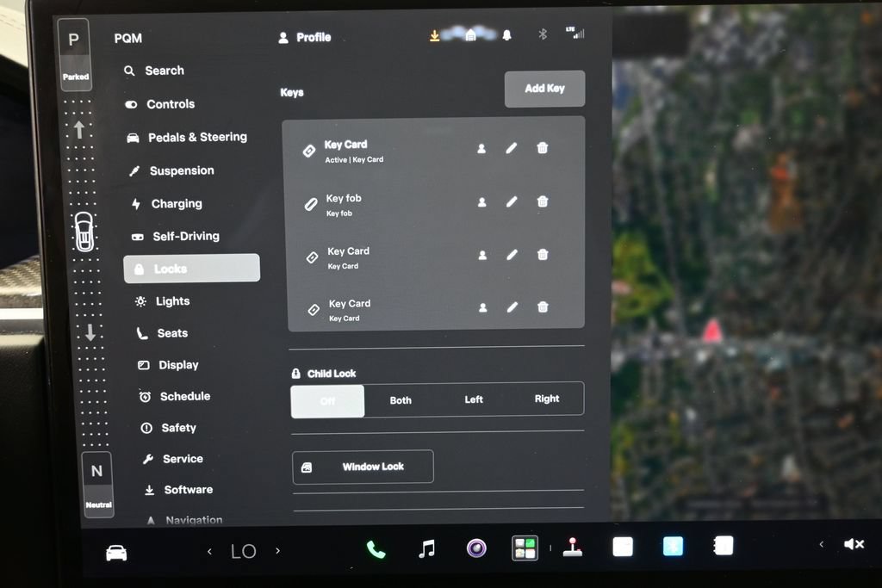Set Child Lock to Off

327,401
